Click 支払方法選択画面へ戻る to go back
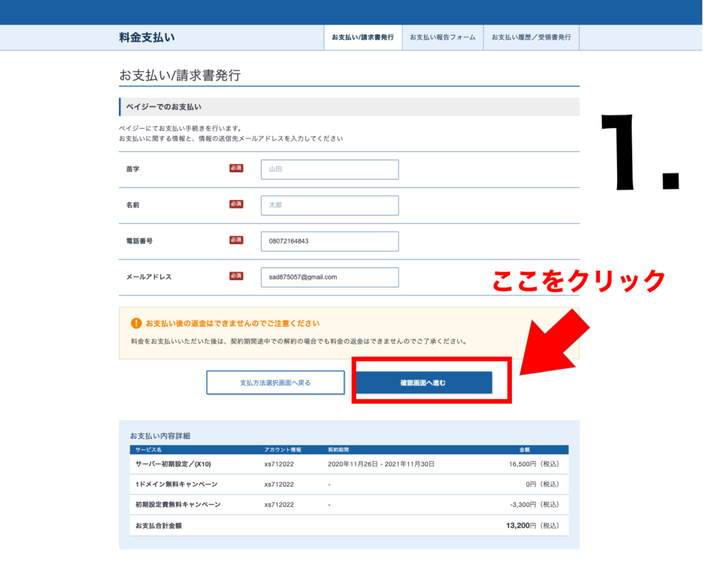 275,382
